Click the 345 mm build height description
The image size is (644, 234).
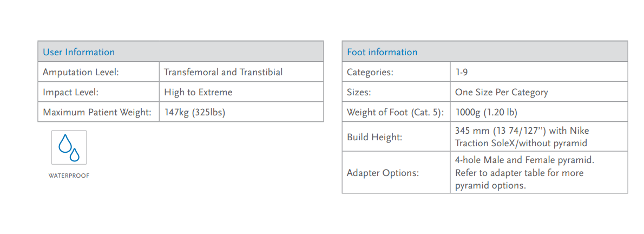pyautogui.click(x=522, y=137)
